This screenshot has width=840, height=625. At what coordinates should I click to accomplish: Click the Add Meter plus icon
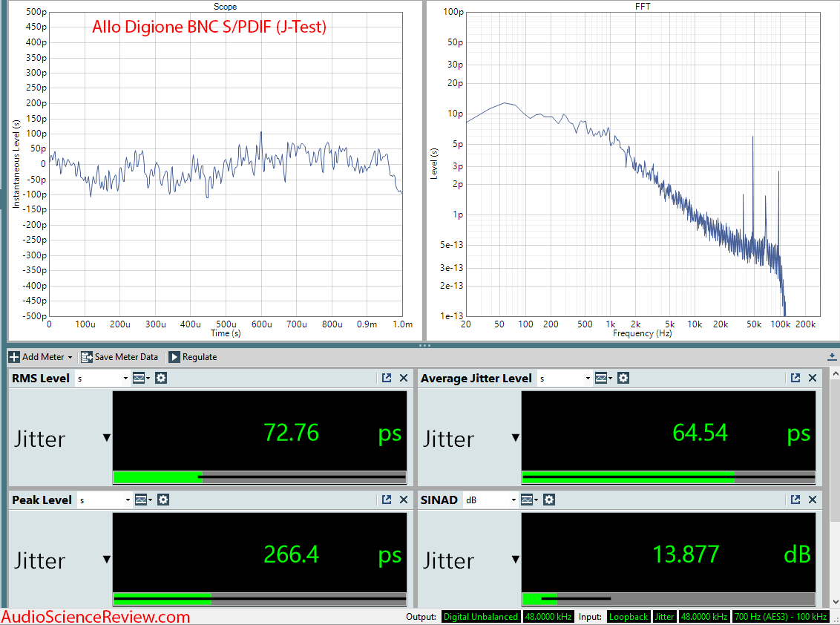tap(14, 357)
